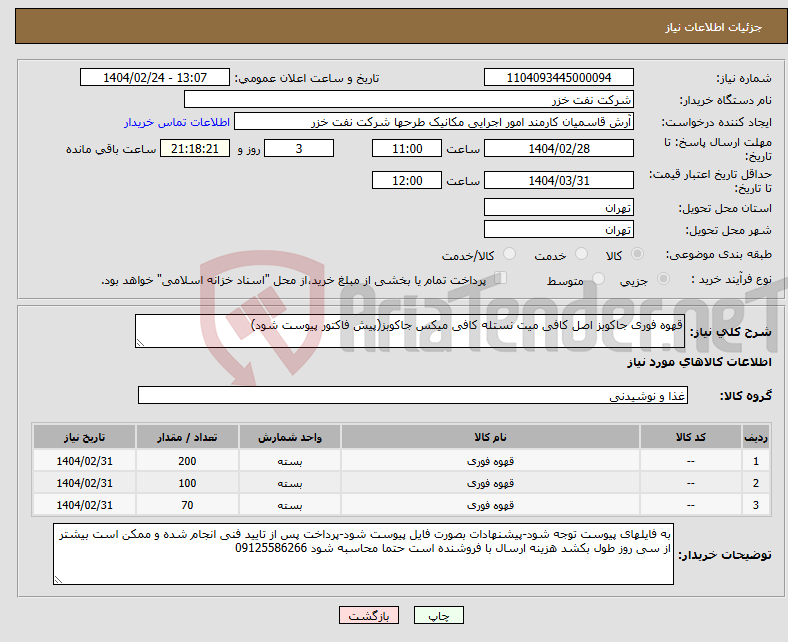Select the کالا/خدمت radio button

(x=510, y=254)
